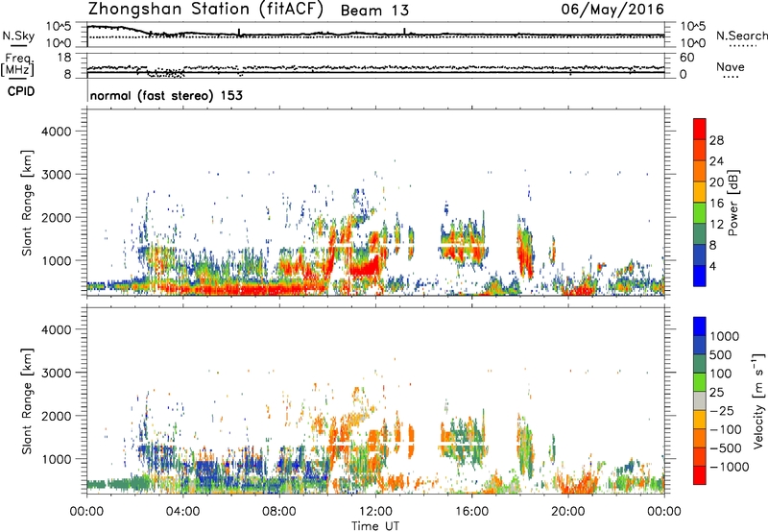Click the '-1000' velocity colorbar value
This screenshot has width=768, height=532.
click(x=730, y=467)
